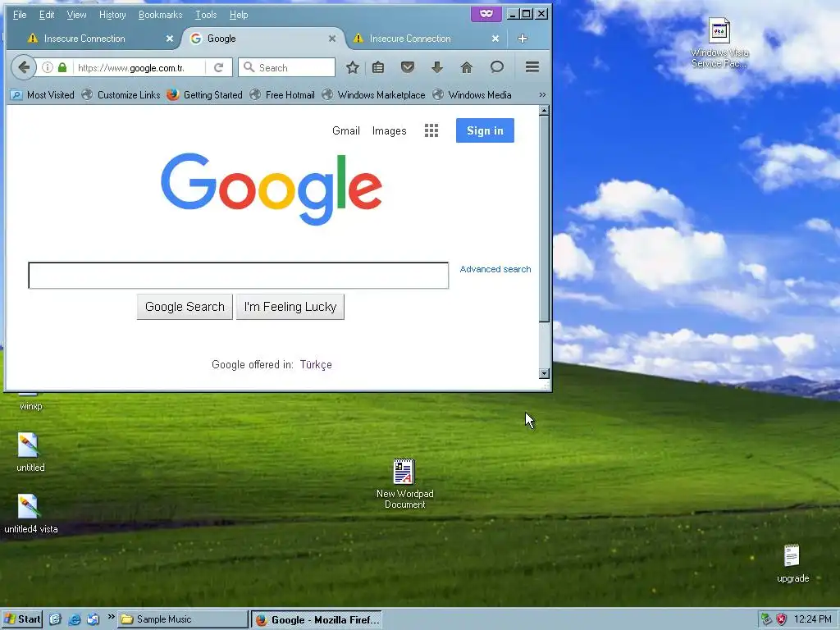
Task: Click the toolbar Search field
Action: tap(287, 67)
